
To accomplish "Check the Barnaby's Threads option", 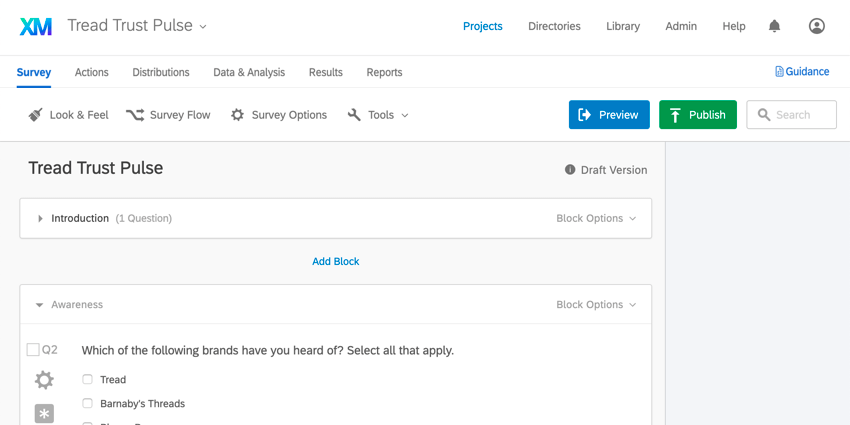I will pyautogui.click(x=87, y=403).
